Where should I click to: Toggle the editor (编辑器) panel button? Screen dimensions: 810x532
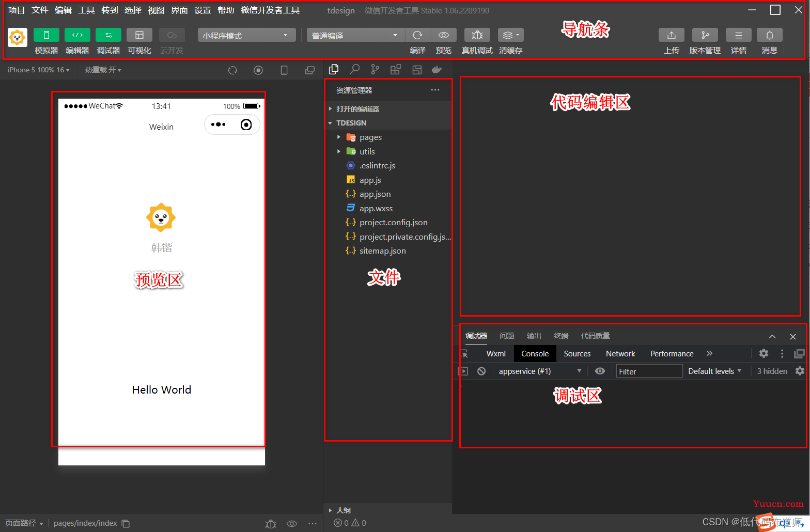(77, 35)
